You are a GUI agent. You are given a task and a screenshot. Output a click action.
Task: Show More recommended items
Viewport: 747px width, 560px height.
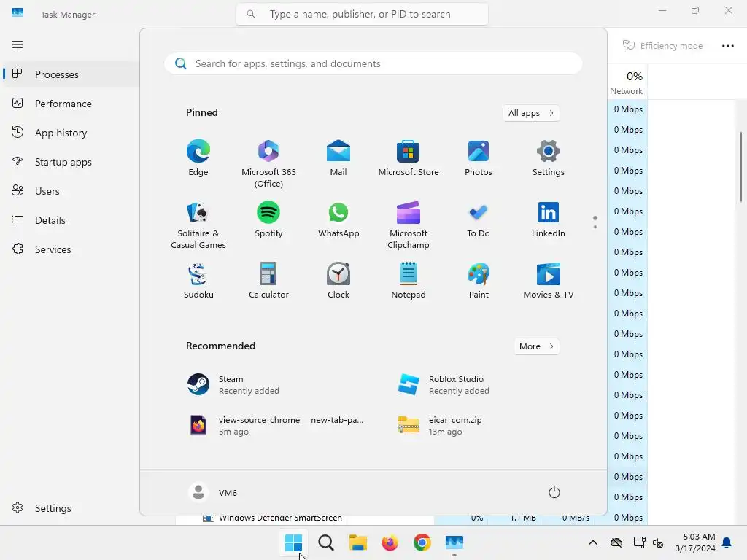(x=536, y=346)
